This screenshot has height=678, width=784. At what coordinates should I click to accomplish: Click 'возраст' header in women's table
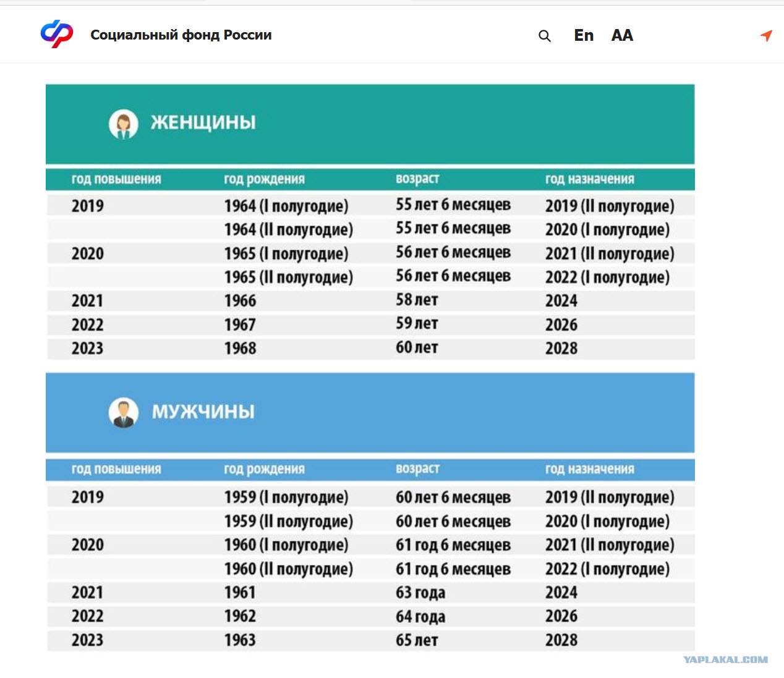[417, 179]
